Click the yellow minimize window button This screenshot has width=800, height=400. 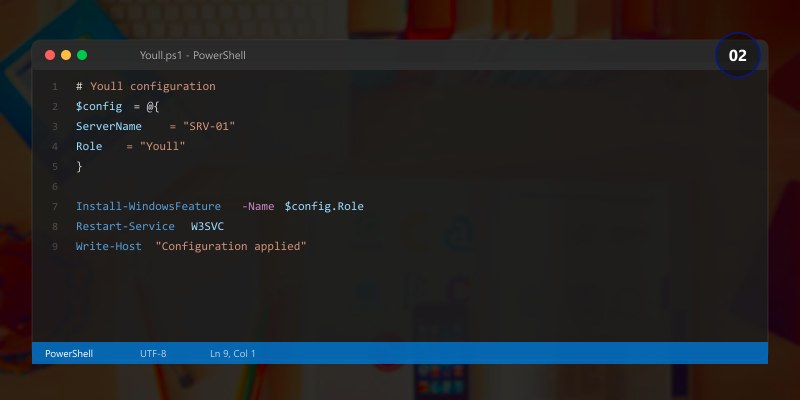click(x=66, y=55)
